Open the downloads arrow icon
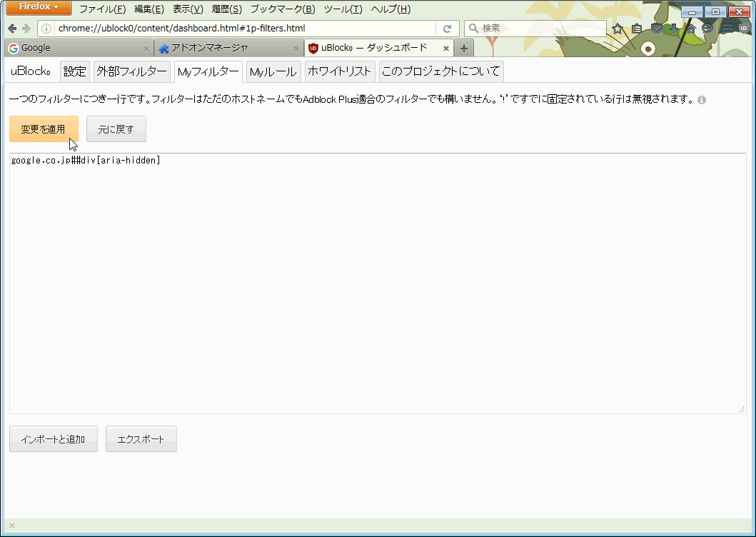The width and height of the screenshot is (756, 537). [x=674, y=29]
